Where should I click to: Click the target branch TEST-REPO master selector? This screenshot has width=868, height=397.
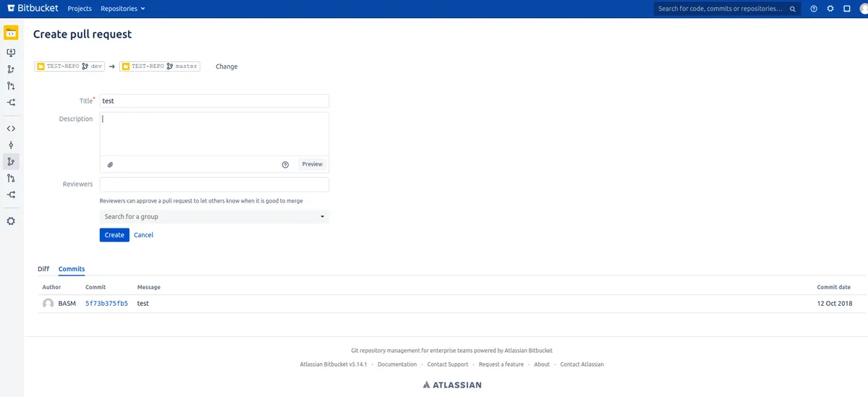point(160,66)
